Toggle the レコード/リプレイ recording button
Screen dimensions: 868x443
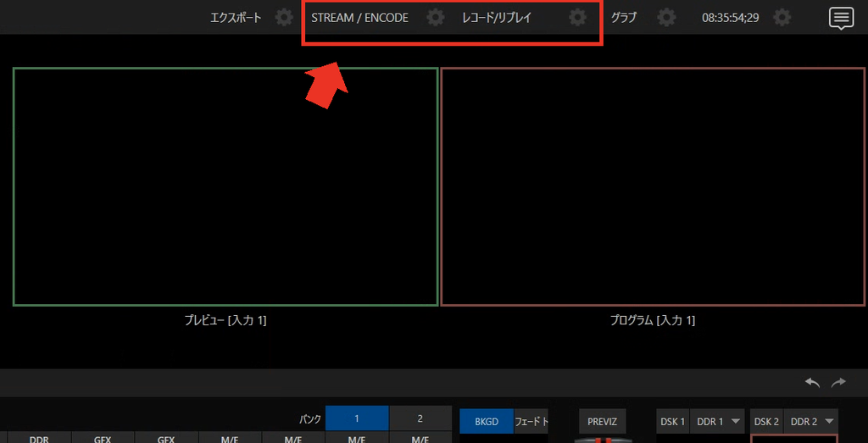click(x=497, y=18)
